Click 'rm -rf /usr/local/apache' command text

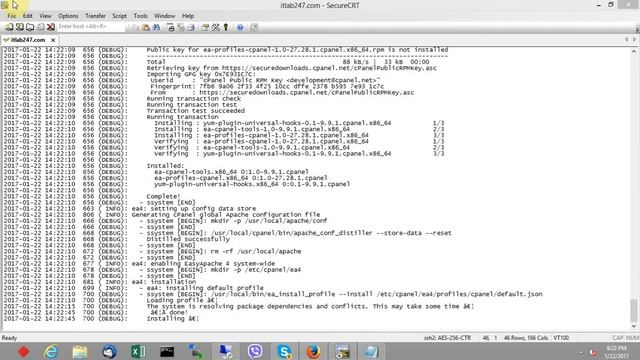point(256,251)
